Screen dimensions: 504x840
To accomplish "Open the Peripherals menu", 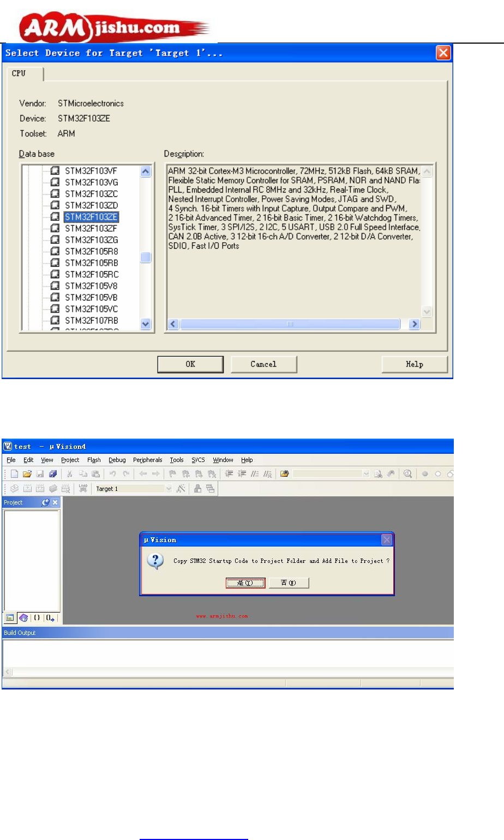I will click(148, 460).
